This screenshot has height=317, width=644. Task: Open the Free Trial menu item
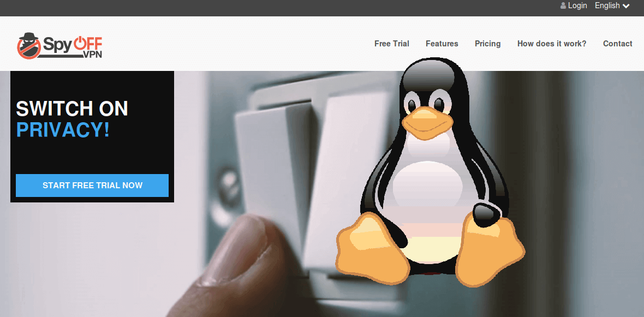point(391,44)
